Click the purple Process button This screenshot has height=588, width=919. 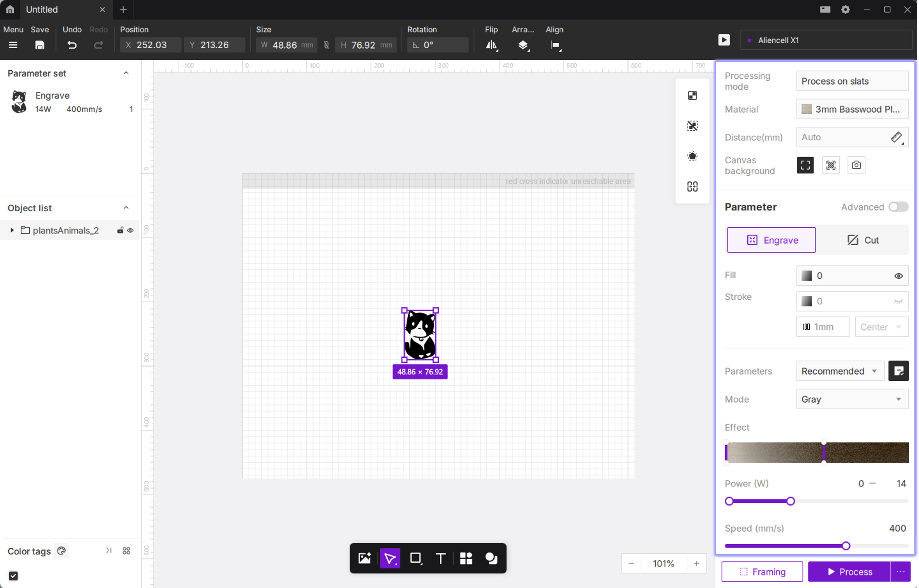pos(848,572)
